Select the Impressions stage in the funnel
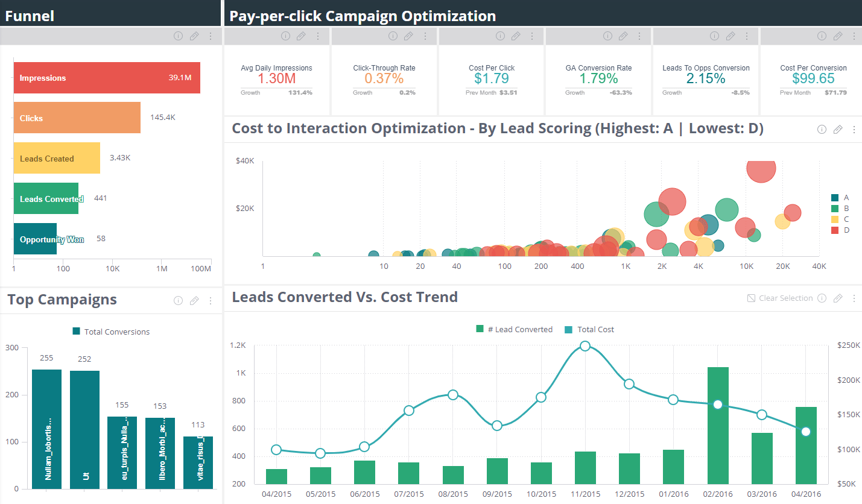Screen dimensions: 862x504 pos(106,78)
